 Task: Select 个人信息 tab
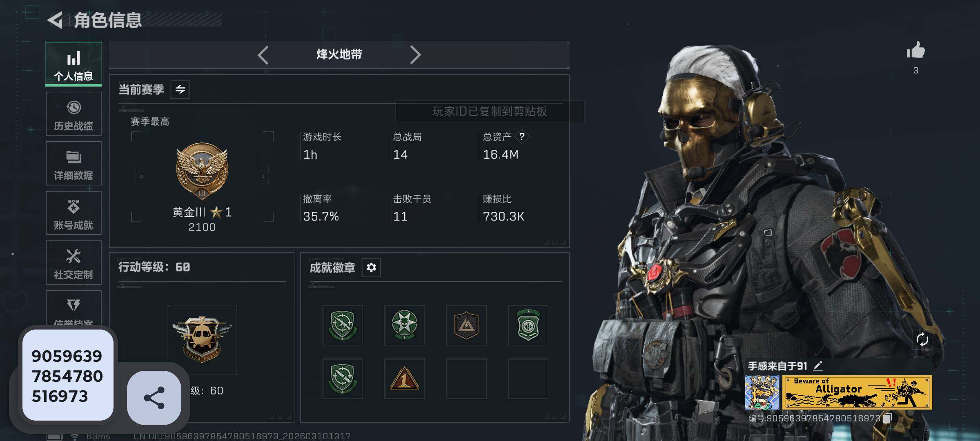(73, 64)
